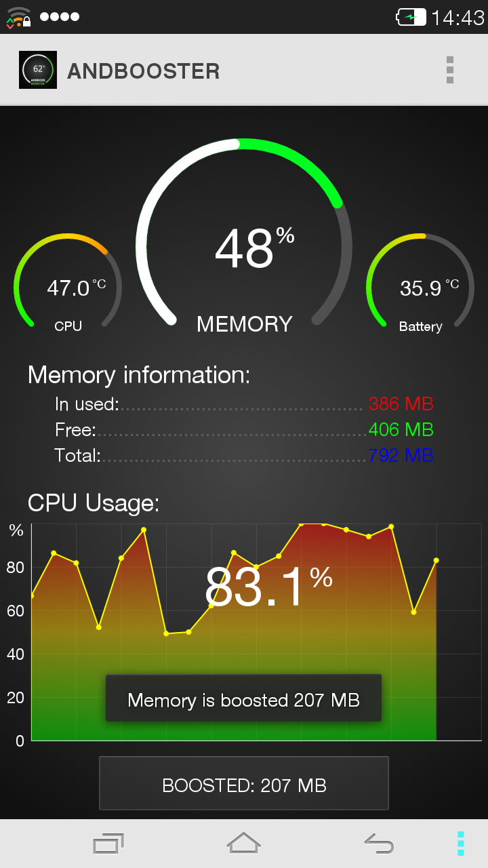Open the recent apps navigation button
The height and width of the screenshot is (868, 488).
108,844
